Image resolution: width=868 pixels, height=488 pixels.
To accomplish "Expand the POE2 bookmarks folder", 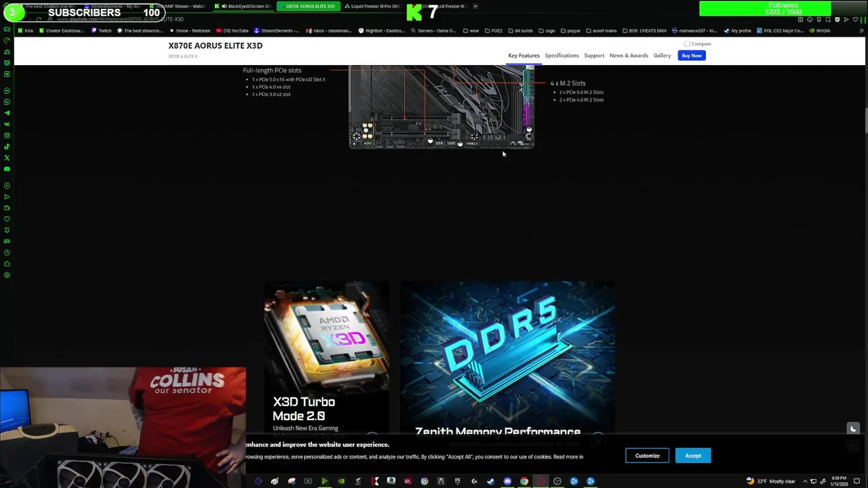I will 493,30.
